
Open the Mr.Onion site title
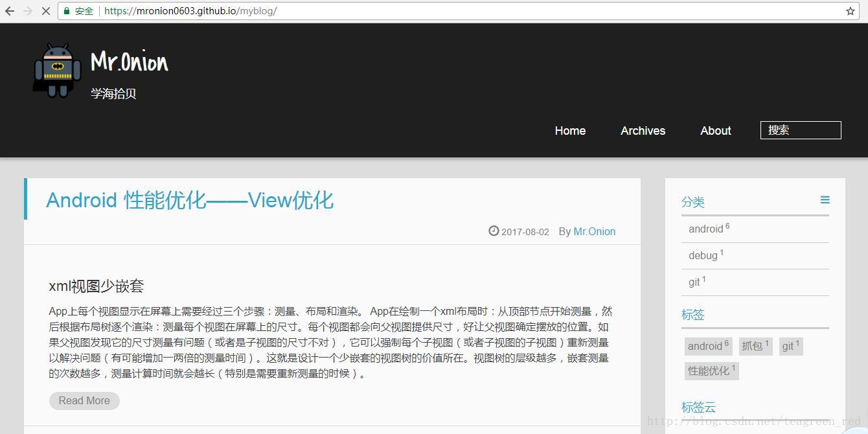130,62
